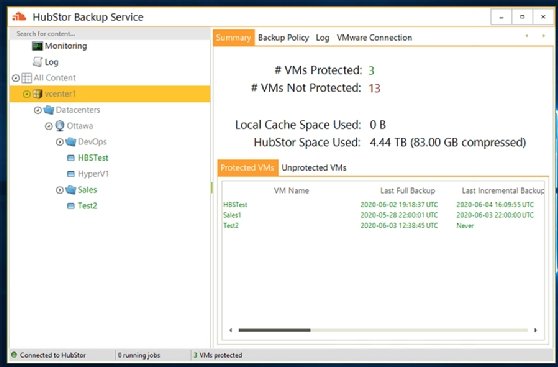Screen dimensions: 558x367
Task: Select the Sales1 row in VM table
Action: tap(383, 215)
